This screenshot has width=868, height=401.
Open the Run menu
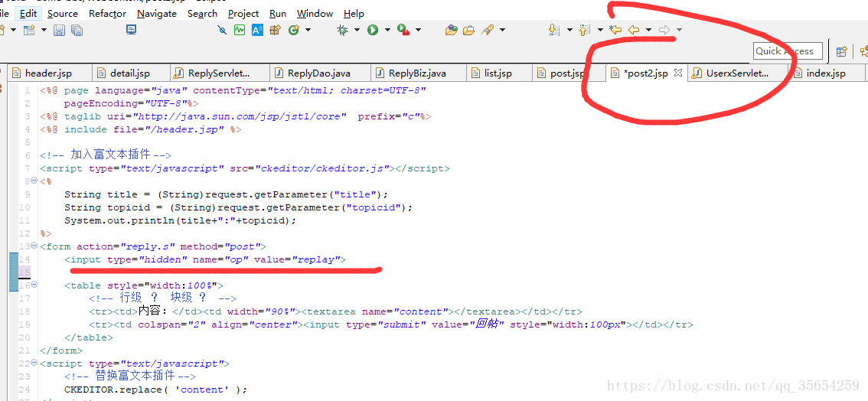point(278,13)
